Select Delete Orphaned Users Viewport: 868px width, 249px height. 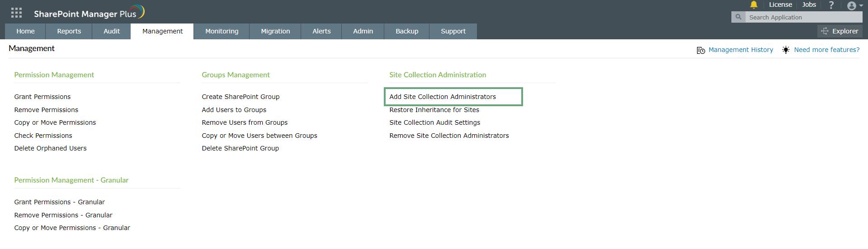(50, 148)
